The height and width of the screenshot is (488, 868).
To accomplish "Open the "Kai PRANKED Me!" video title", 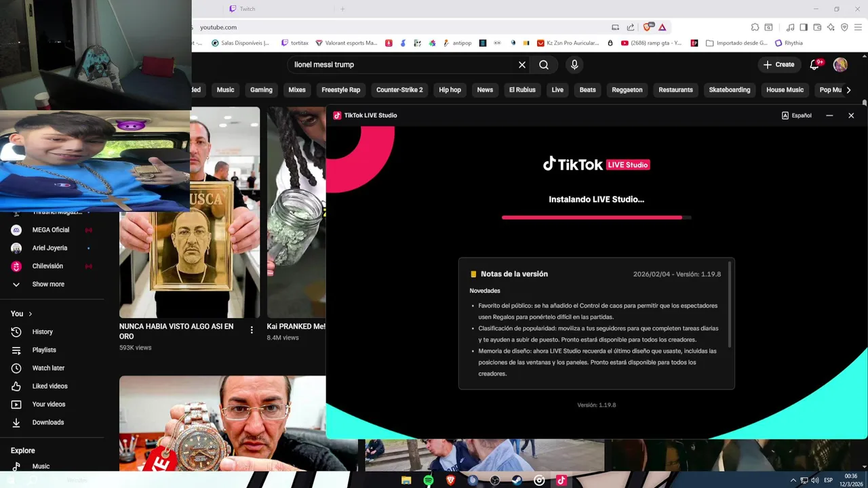I will [x=296, y=327].
